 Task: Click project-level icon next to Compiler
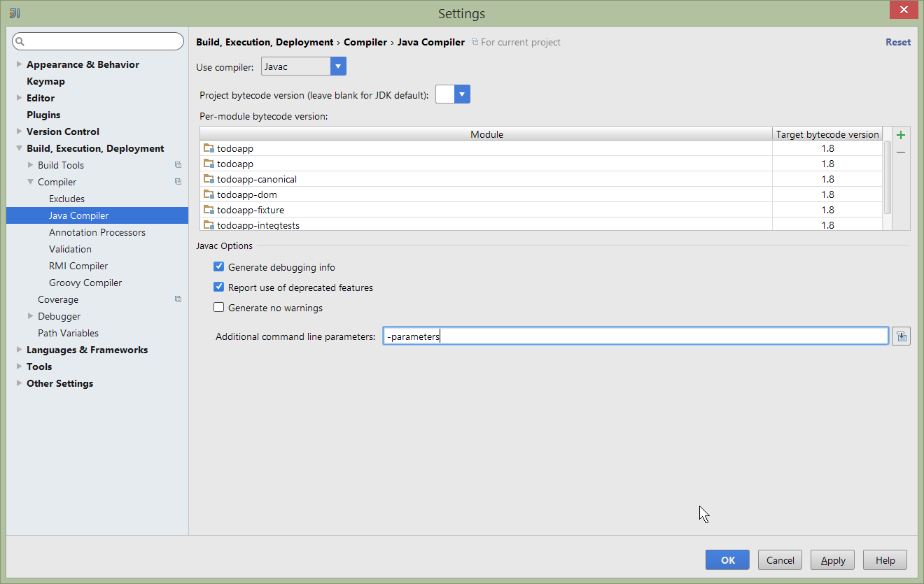(178, 182)
